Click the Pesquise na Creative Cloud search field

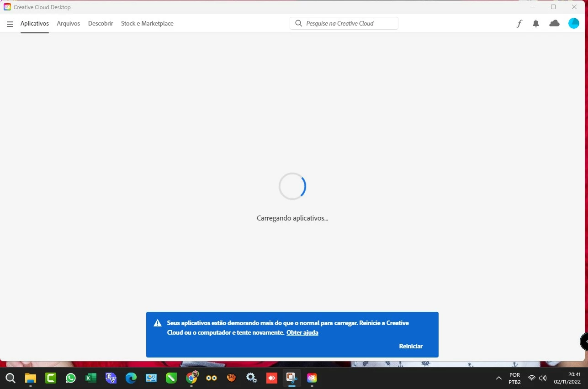pyautogui.click(x=344, y=23)
